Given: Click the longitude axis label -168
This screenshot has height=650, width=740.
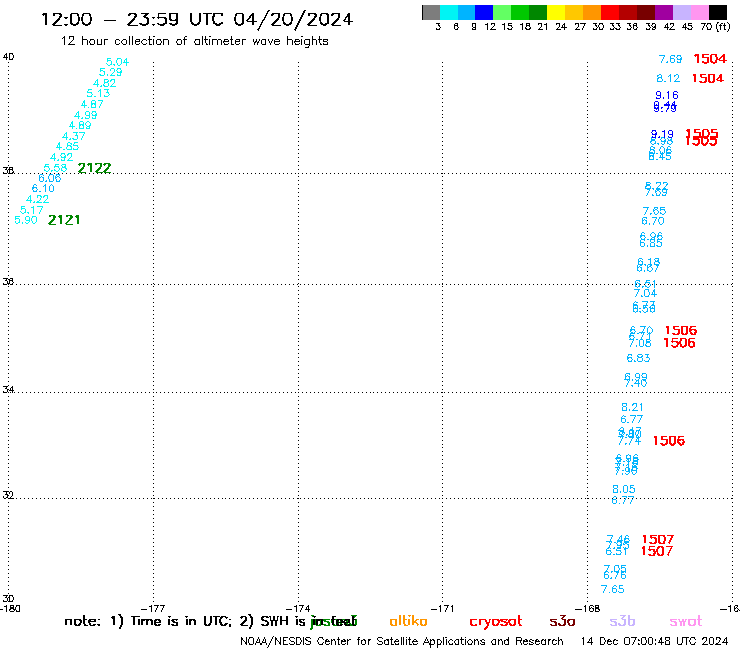Looking at the screenshot, I should [x=588, y=609].
